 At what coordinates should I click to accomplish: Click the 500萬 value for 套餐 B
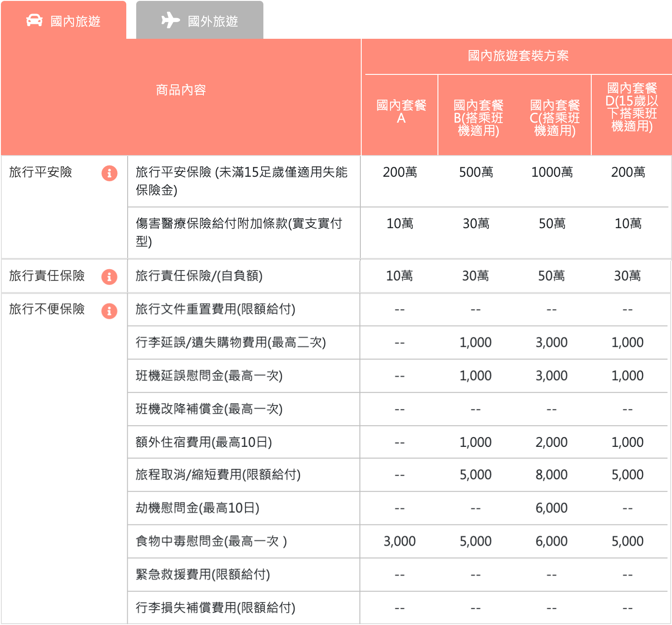pos(476,172)
